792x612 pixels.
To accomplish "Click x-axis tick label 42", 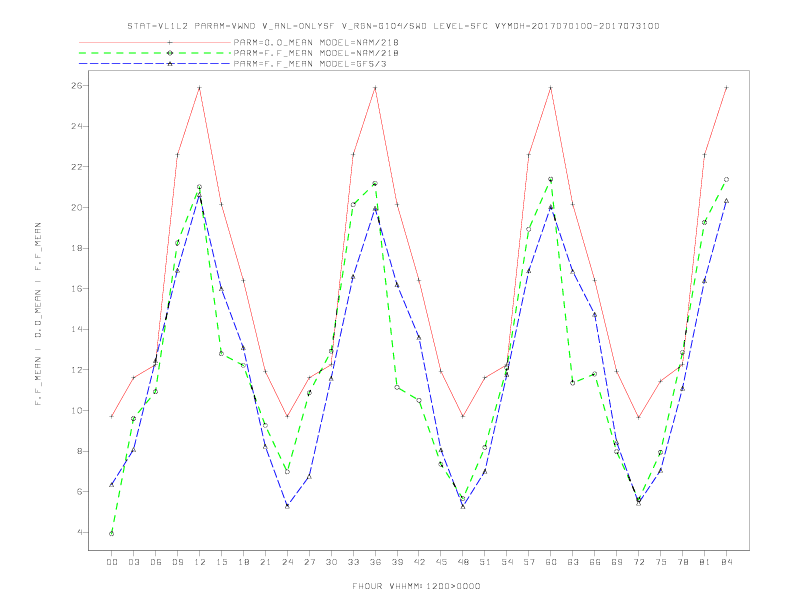I will click(419, 562).
